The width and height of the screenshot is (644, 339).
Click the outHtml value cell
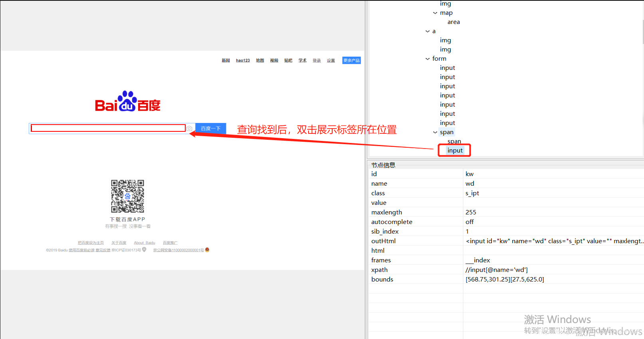[553, 241]
